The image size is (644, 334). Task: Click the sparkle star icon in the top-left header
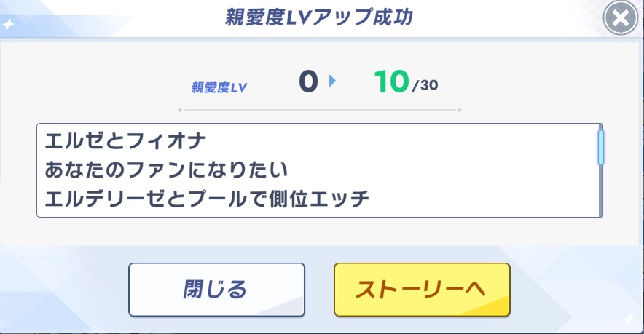click(x=8, y=25)
